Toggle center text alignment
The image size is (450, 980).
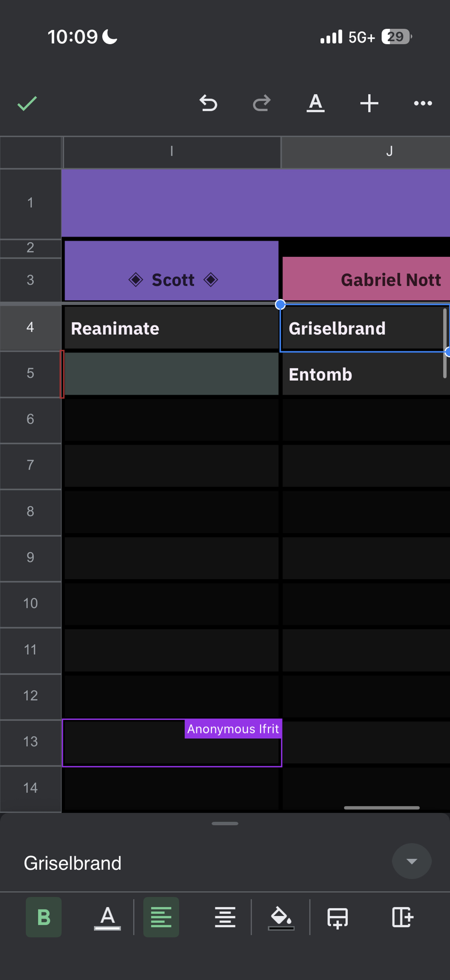[x=225, y=917]
